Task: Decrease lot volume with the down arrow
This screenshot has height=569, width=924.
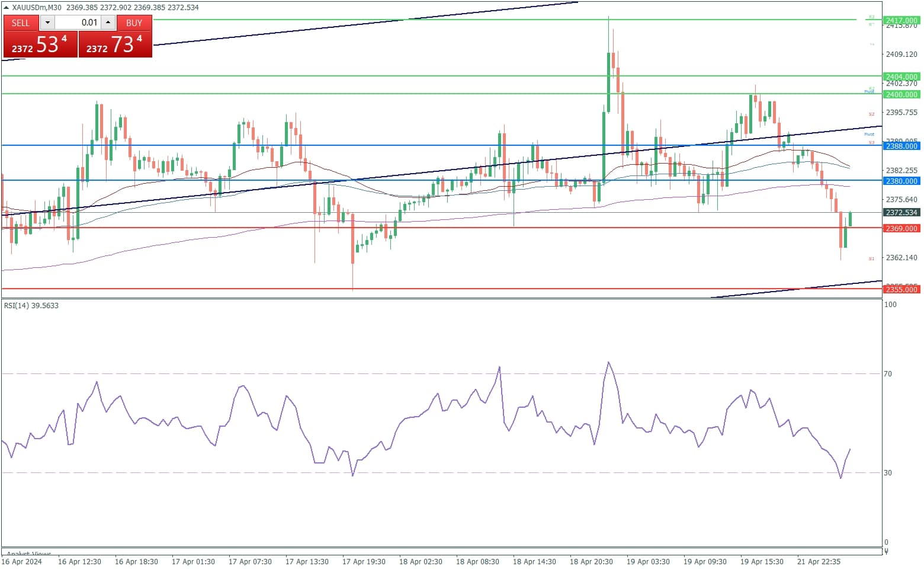Action: point(47,23)
